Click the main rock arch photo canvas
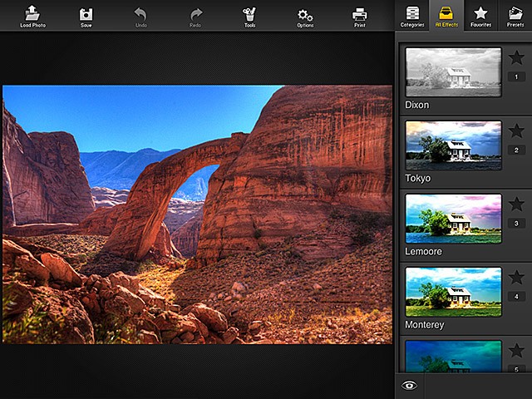The image size is (532, 399). coord(197,214)
